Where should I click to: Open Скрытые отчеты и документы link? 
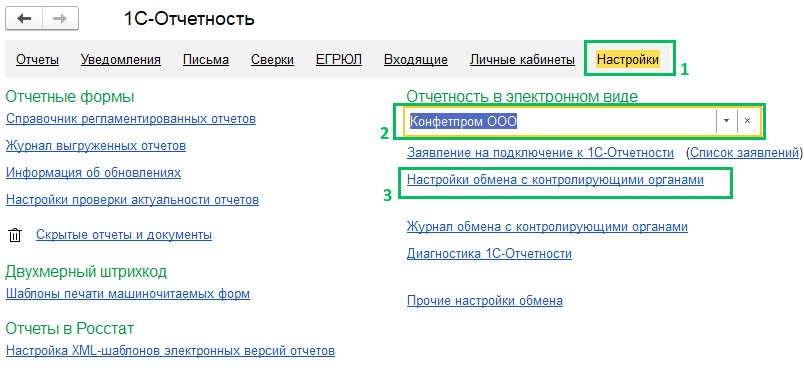124,235
